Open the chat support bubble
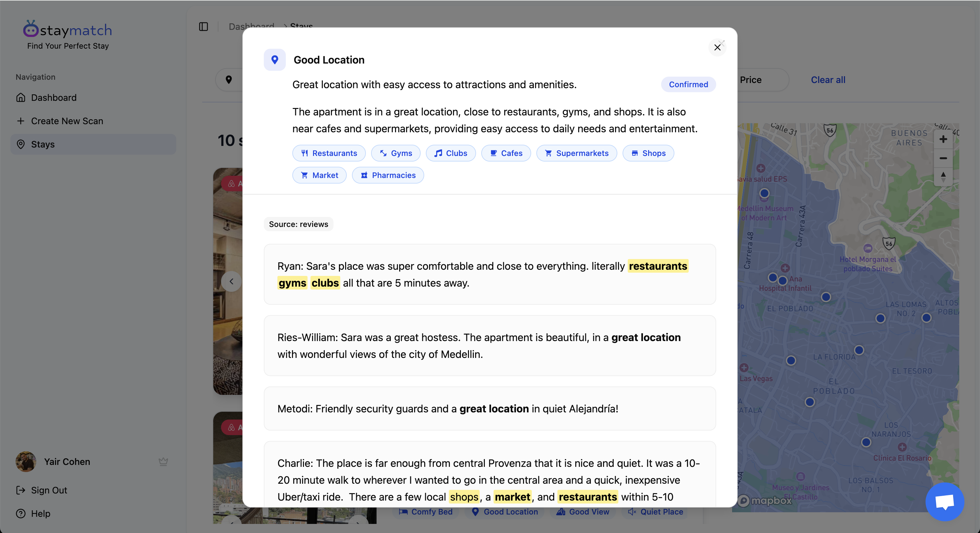The width and height of the screenshot is (980, 533). tap(945, 502)
